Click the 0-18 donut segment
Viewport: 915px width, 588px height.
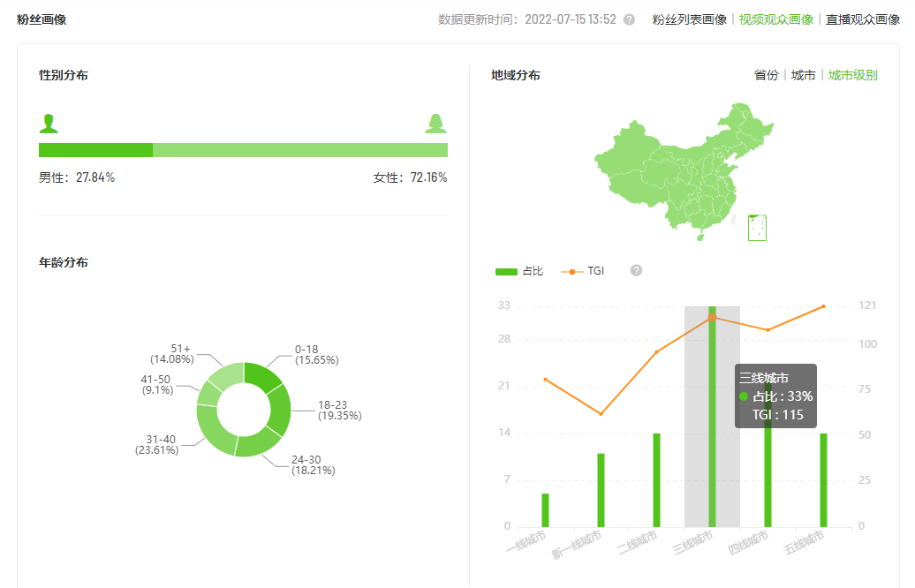261,376
